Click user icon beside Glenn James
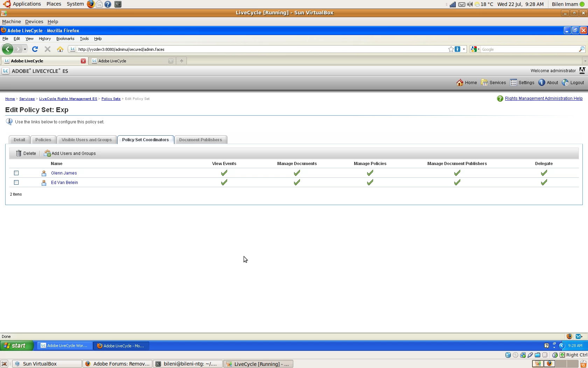 (44, 173)
